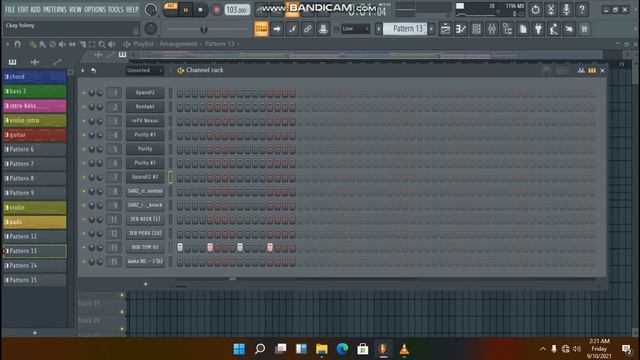Toggle channel selector beside Xpand!2 #2
The width and height of the screenshot is (640, 360).
[x=170, y=177]
